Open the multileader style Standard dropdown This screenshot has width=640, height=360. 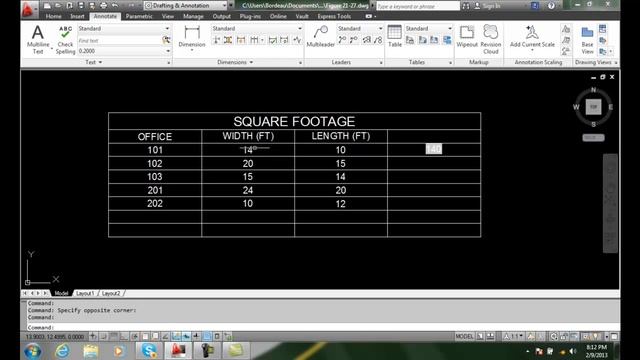coord(360,29)
